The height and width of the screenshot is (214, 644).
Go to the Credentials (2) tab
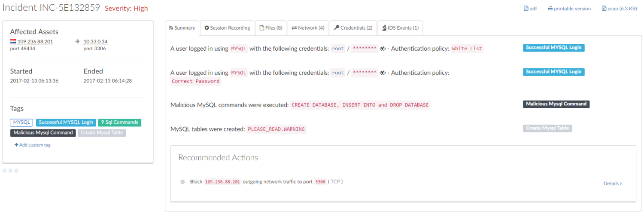pyautogui.click(x=353, y=28)
